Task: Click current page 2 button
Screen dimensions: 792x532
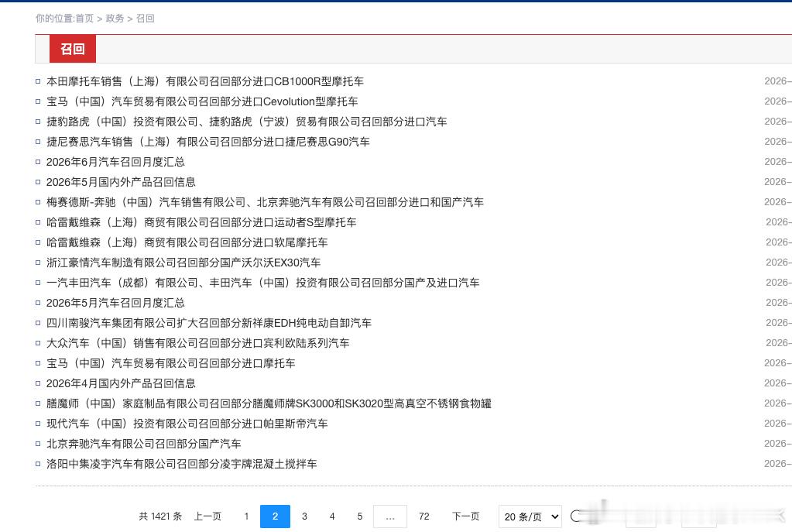Action: point(276,517)
